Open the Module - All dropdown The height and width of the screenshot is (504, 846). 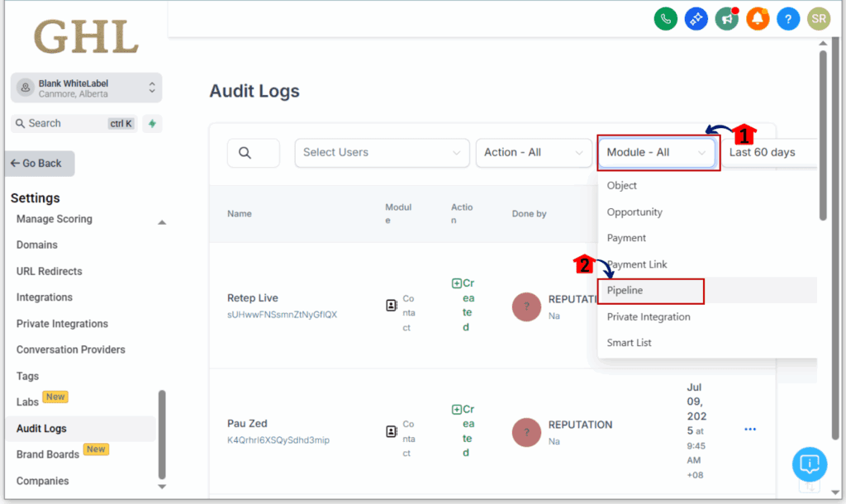(658, 153)
